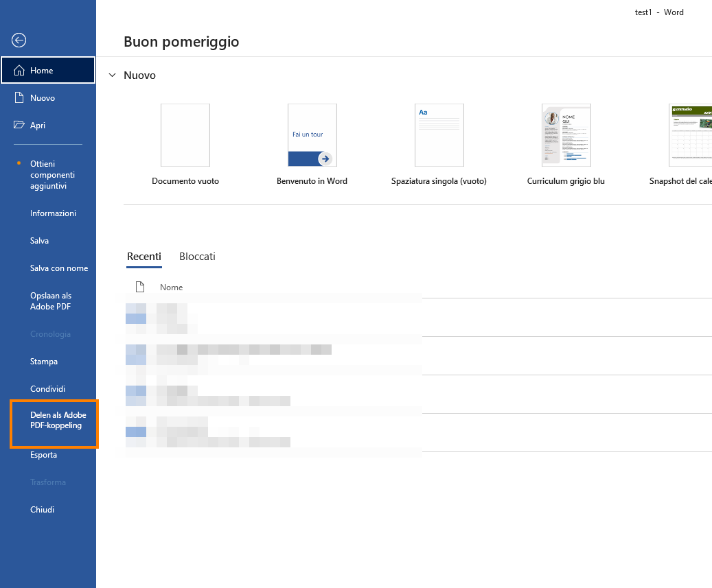The width and height of the screenshot is (712, 588).
Task: Open Salva con nome
Action: point(59,268)
